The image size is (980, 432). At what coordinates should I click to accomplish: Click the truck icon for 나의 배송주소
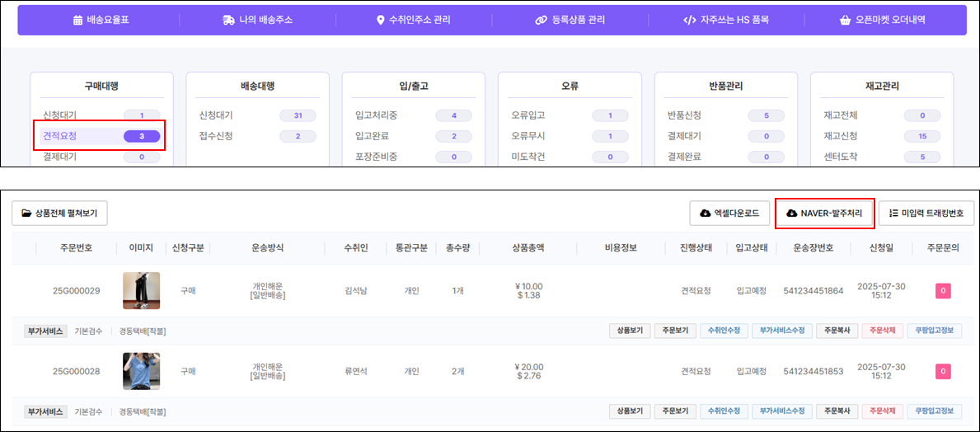tap(228, 20)
